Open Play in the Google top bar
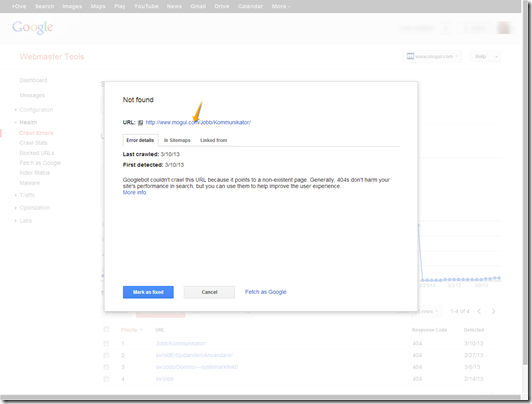532x404 pixels. pos(120,6)
